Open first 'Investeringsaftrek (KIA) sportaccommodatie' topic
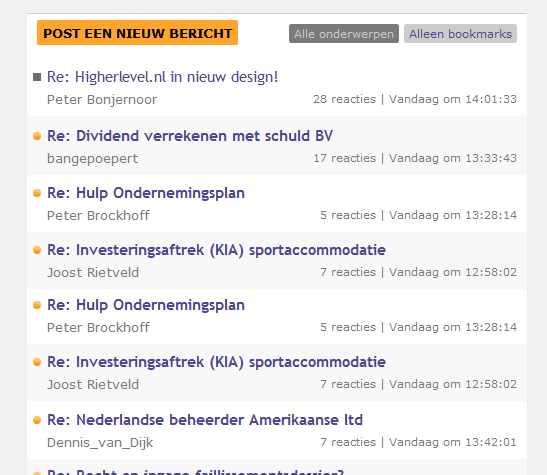547x475 pixels. (x=216, y=250)
